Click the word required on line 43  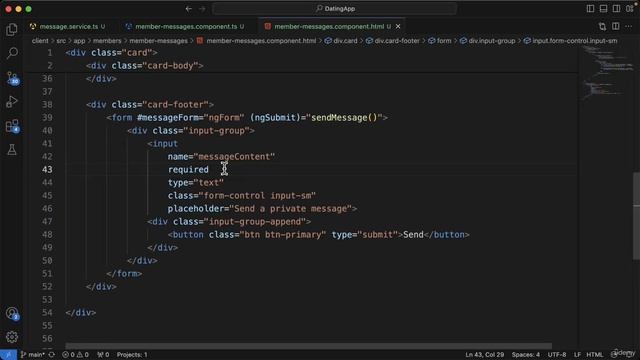pos(188,170)
